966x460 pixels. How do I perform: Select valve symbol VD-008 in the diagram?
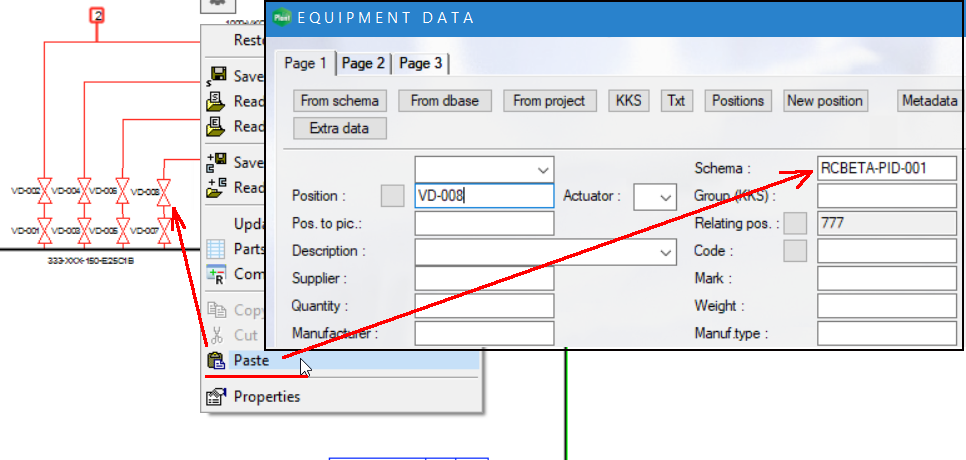164,192
